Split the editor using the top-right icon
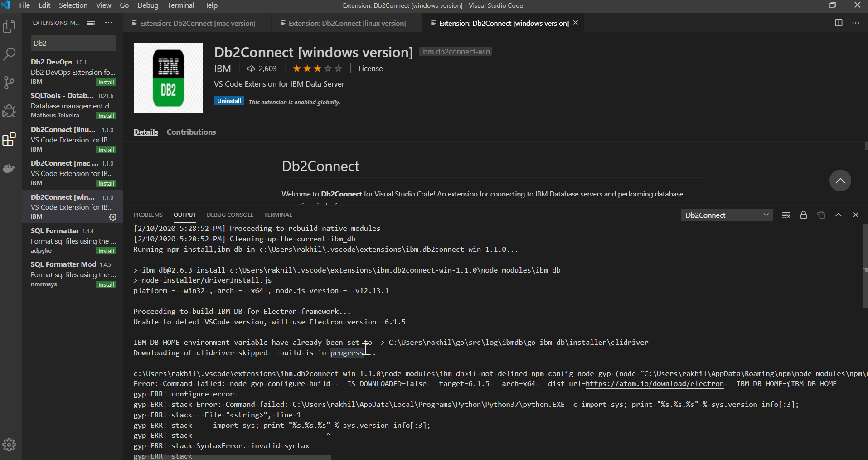 (x=839, y=23)
